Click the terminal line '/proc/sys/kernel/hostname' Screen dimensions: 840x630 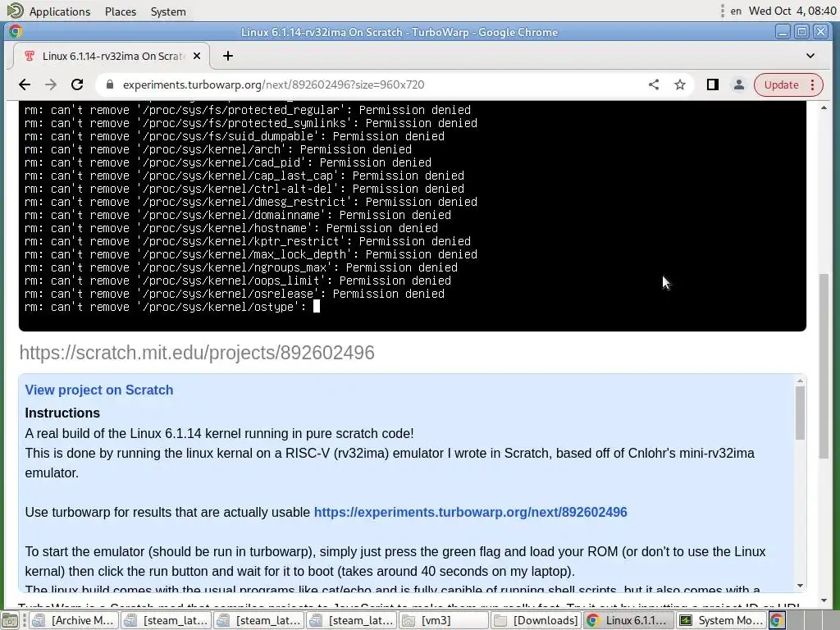(231, 228)
